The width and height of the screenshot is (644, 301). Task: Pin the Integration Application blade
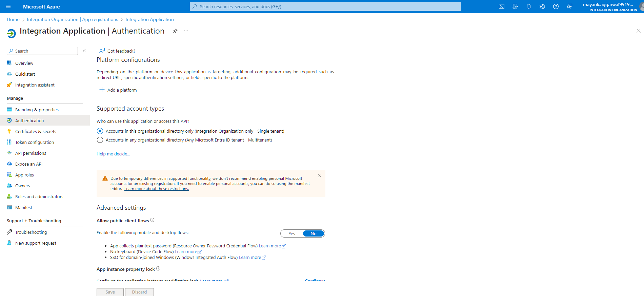point(175,31)
